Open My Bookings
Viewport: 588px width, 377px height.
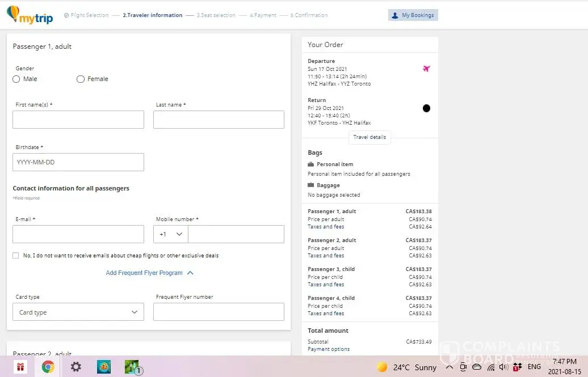click(413, 15)
